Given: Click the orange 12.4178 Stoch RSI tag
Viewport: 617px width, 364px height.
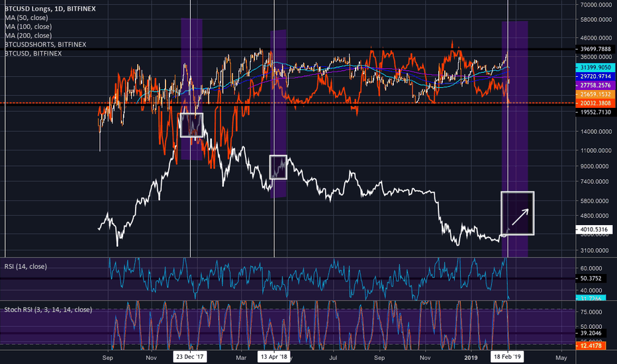Looking at the screenshot, I should pos(591,345).
